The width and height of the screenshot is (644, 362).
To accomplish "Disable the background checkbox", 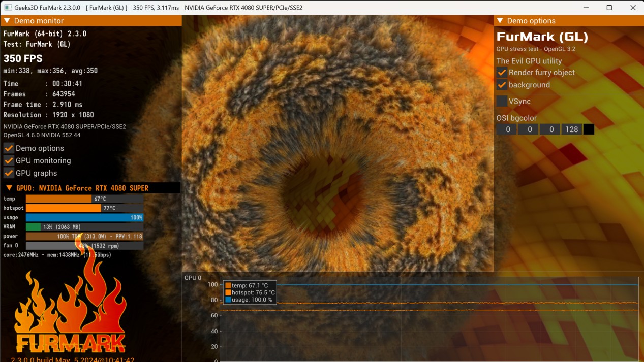I will tap(502, 85).
